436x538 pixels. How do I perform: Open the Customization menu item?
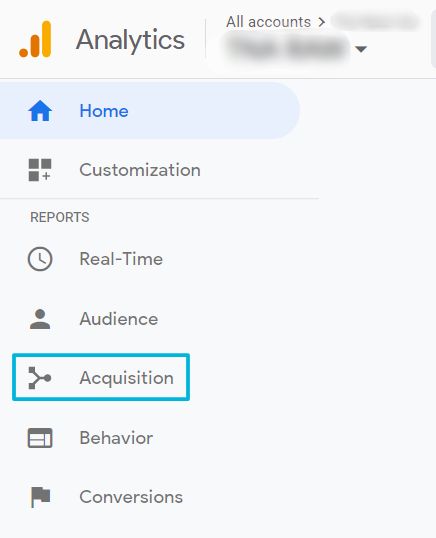tap(140, 169)
